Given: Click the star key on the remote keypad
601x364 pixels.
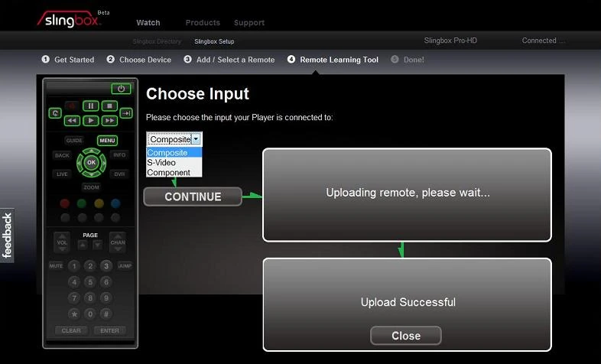Looking at the screenshot, I should coord(74,314).
